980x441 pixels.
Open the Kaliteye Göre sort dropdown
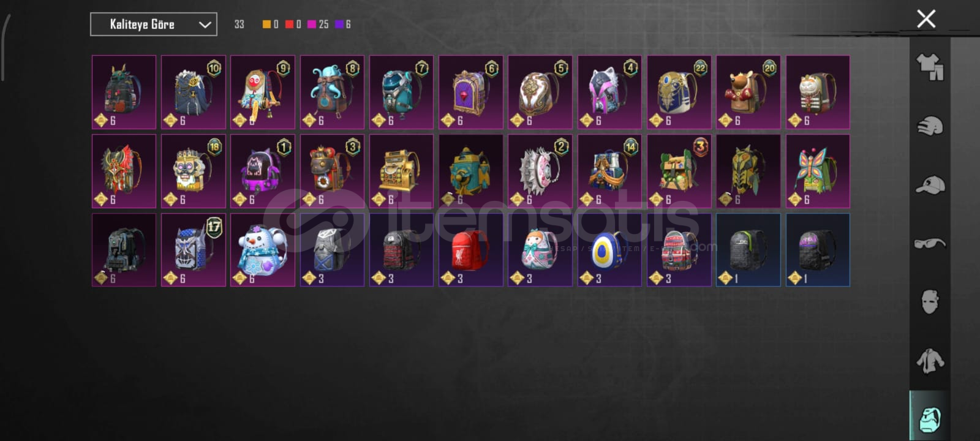coord(154,24)
